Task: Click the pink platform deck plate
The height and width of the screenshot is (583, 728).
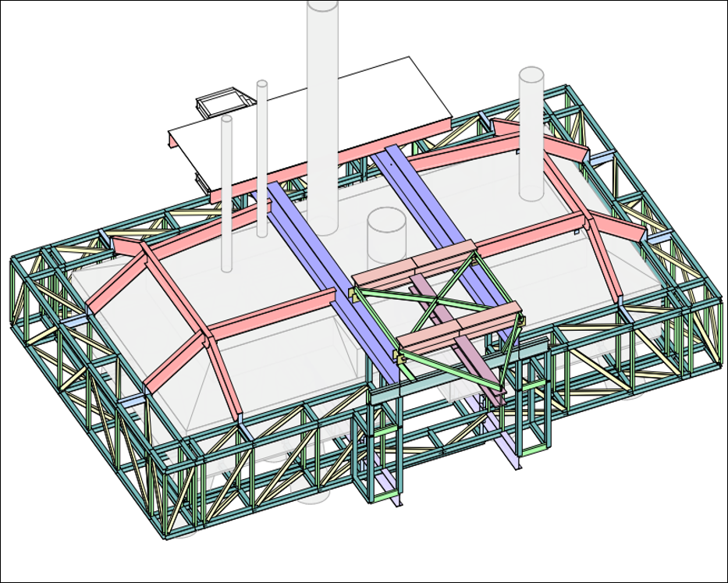Action: click(406, 281)
